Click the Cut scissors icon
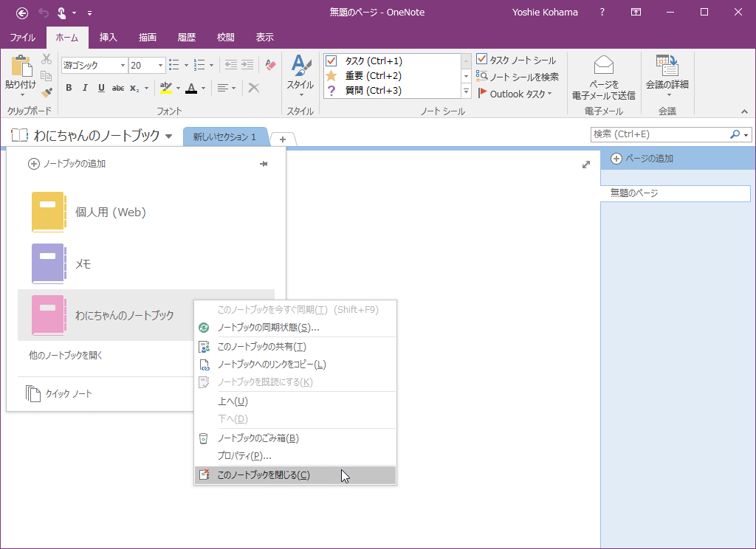 tap(47, 59)
